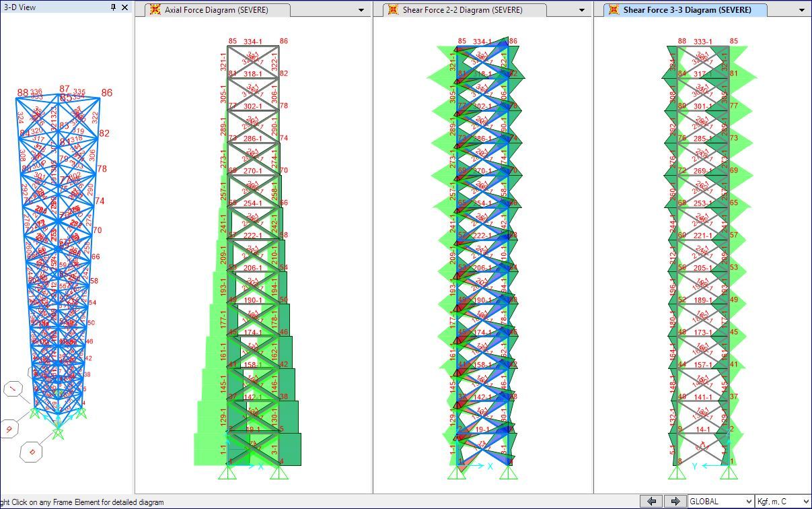Screen dimensions: 812x509
Task: Click frame label 333-1 in Shear 3-3 diagram
Action: coord(702,42)
